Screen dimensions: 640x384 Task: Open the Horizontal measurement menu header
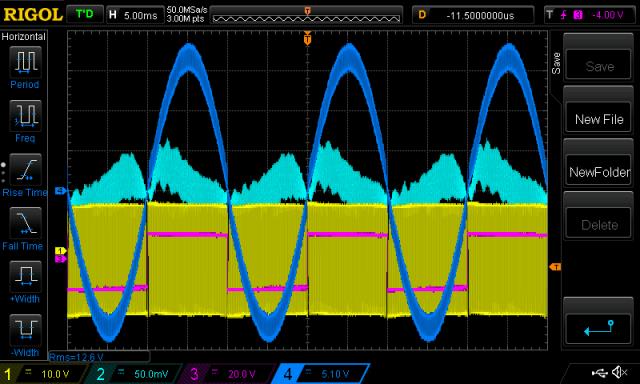click(x=24, y=37)
